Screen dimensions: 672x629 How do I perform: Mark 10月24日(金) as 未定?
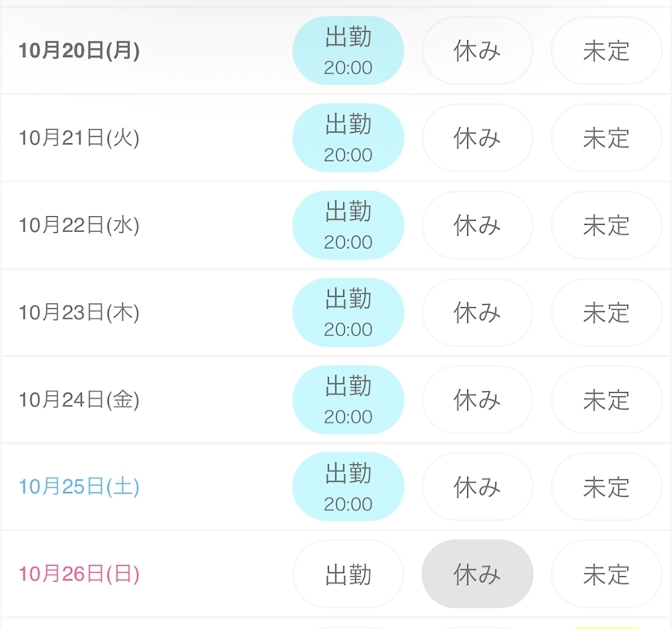tap(606, 399)
